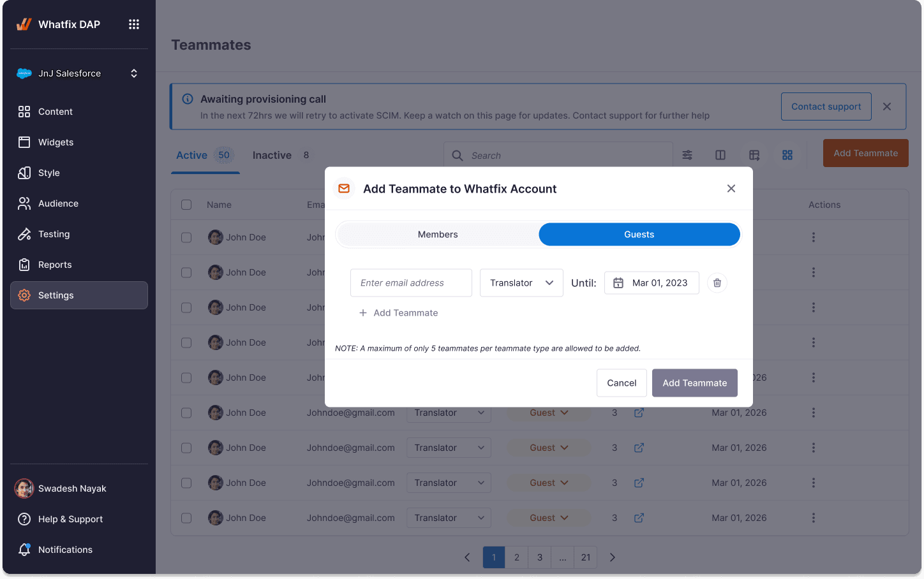Open the Until date picker

click(652, 282)
